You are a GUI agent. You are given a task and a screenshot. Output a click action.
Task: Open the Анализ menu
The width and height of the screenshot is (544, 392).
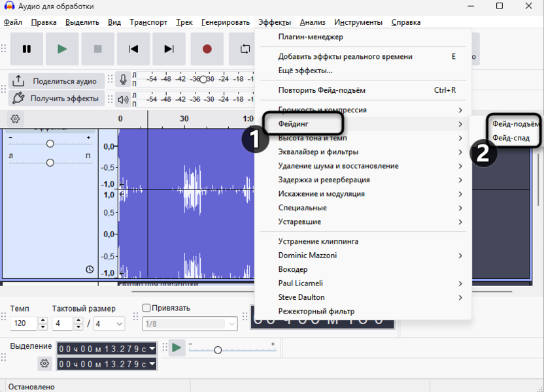click(313, 22)
